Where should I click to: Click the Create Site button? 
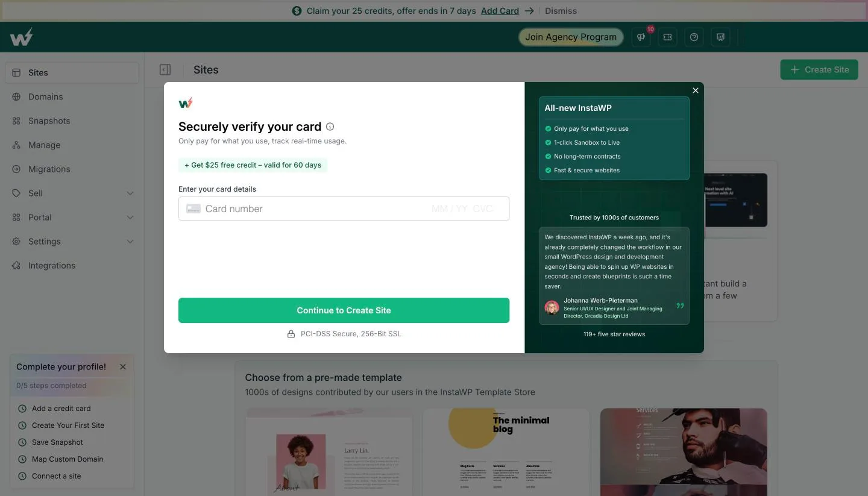click(x=819, y=70)
